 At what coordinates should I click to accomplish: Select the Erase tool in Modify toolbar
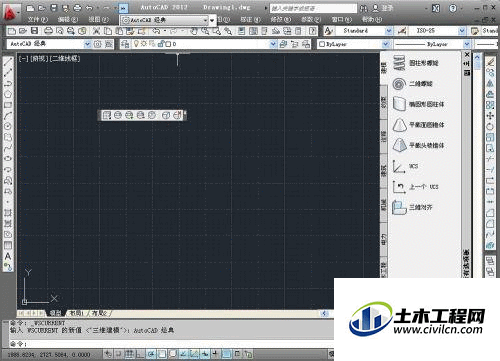(x=490, y=62)
